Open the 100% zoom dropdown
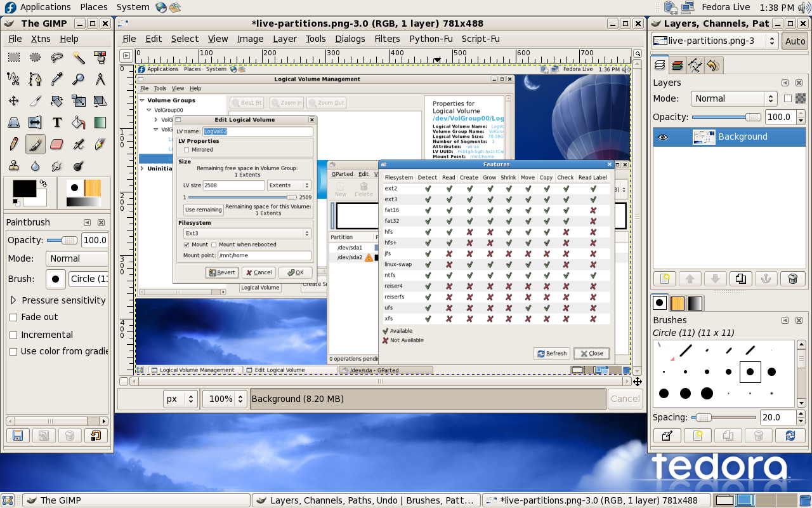This screenshot has width=812, height=508. coord(225,399)
